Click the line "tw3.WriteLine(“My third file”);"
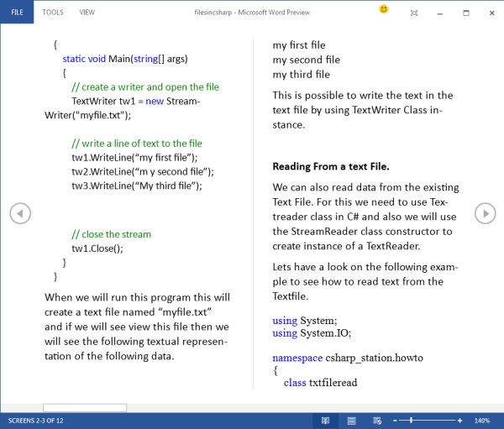 click(137, 186)
